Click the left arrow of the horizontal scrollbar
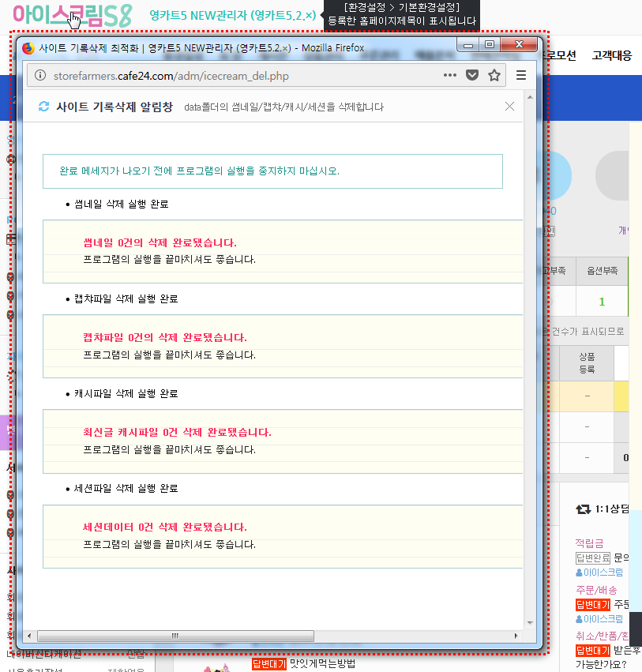 [x=29, y=636]
